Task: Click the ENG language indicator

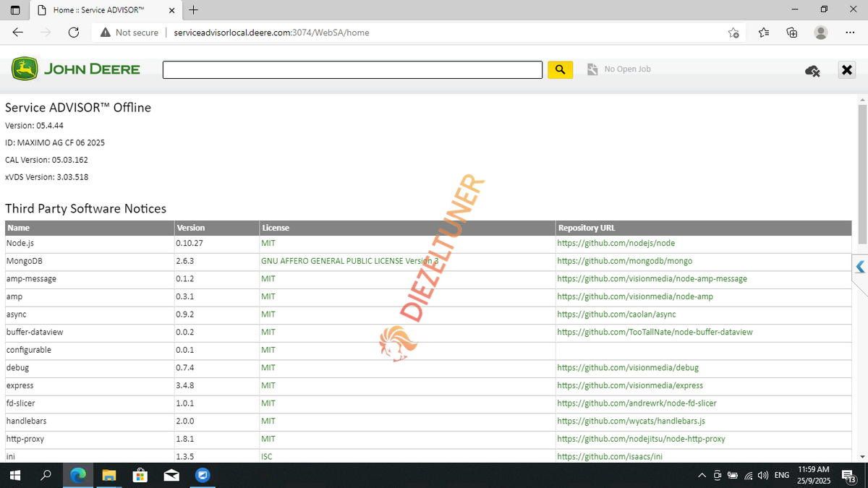Action: pos(782,475)
